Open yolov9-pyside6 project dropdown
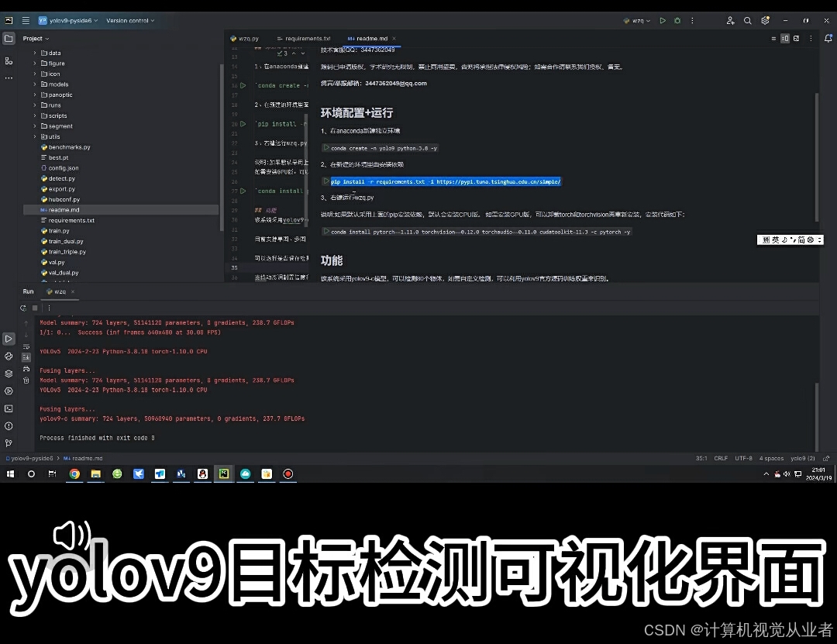This screenshot has width=837, height=644. [68, 20]
